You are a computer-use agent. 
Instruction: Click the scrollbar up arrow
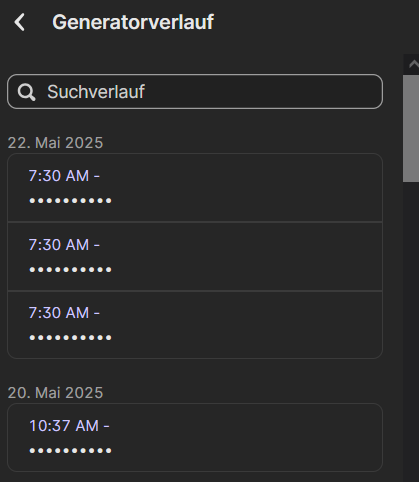(x=413, y=64)
